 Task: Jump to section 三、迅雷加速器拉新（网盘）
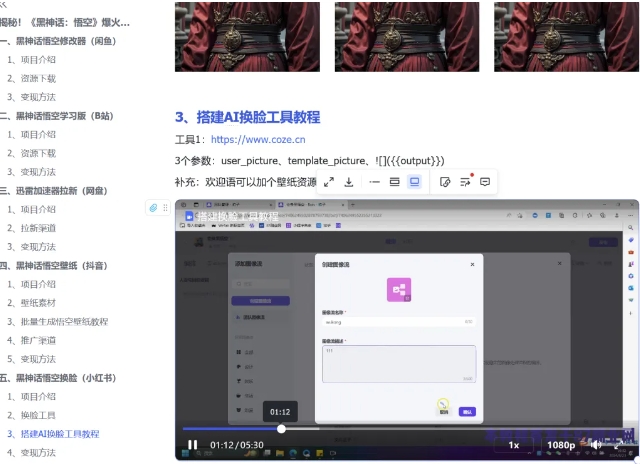click(53, 191)
